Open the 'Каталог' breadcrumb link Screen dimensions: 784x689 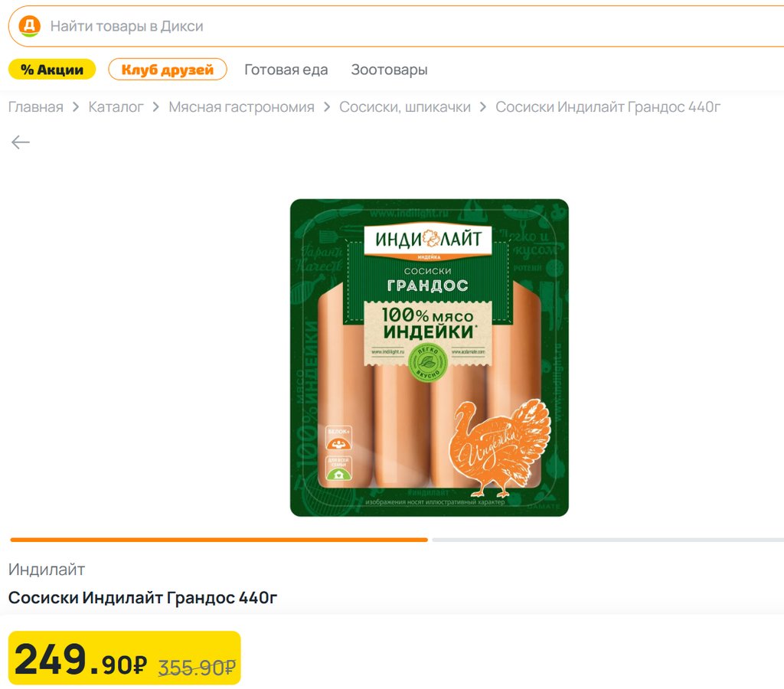coord(116,107)
